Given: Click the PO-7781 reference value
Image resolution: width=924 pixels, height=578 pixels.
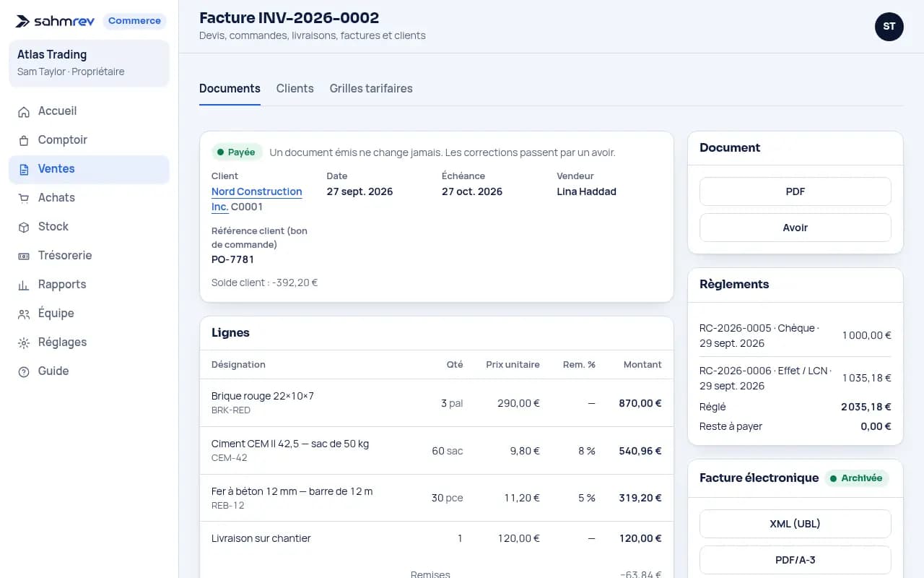Looking at the screenshot, I should [x=232, y=259].
